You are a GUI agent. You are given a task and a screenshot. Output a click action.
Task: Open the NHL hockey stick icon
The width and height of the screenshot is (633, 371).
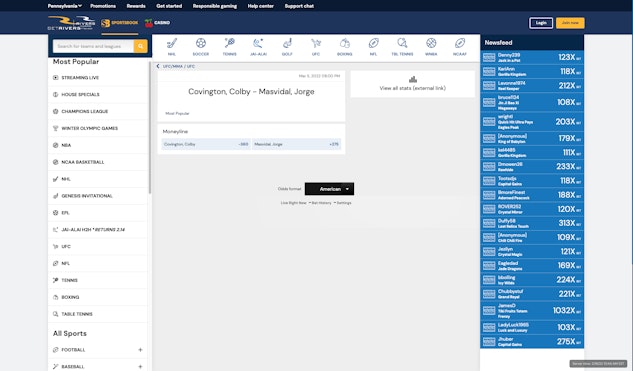pos(172,43)
